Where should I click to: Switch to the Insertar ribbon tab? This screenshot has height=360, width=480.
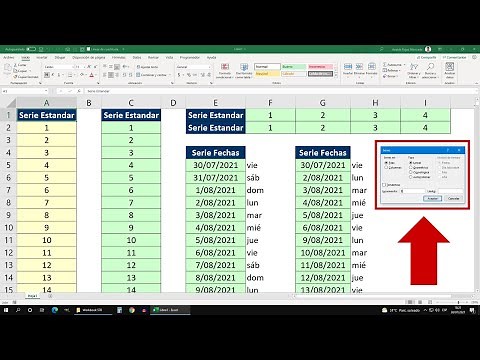(x=42, y=57)
